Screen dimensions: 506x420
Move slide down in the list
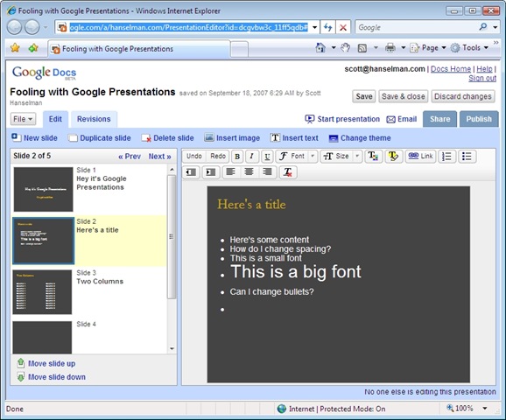52,377
